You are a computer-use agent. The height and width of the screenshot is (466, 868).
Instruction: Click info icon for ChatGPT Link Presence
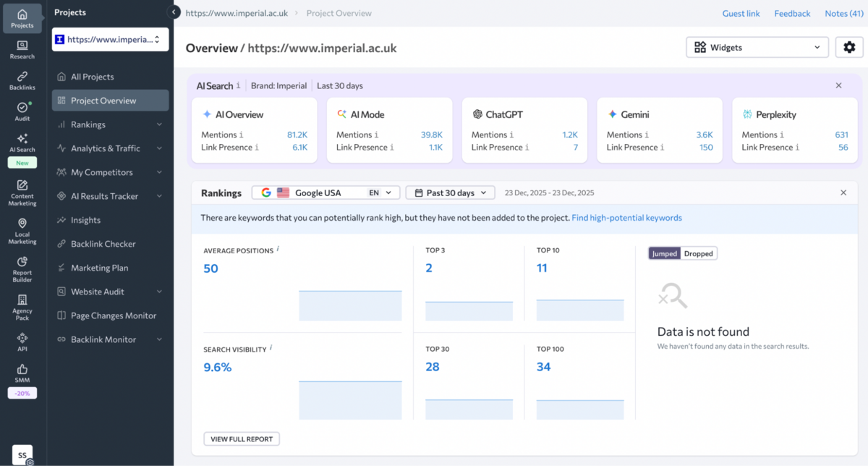pyautogui.click(x=527, y=147)
